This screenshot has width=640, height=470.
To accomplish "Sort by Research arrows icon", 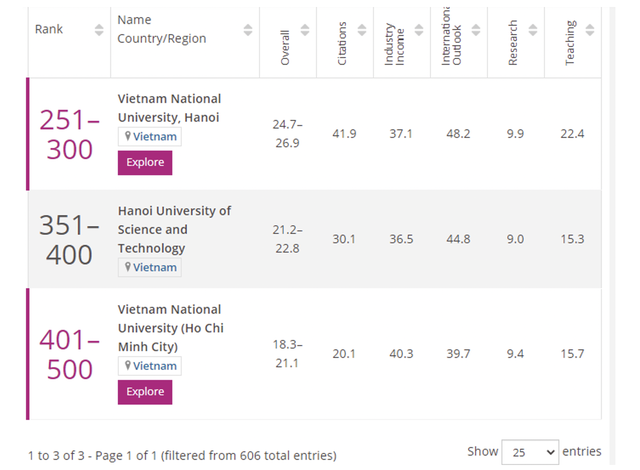I will (533, 30).
